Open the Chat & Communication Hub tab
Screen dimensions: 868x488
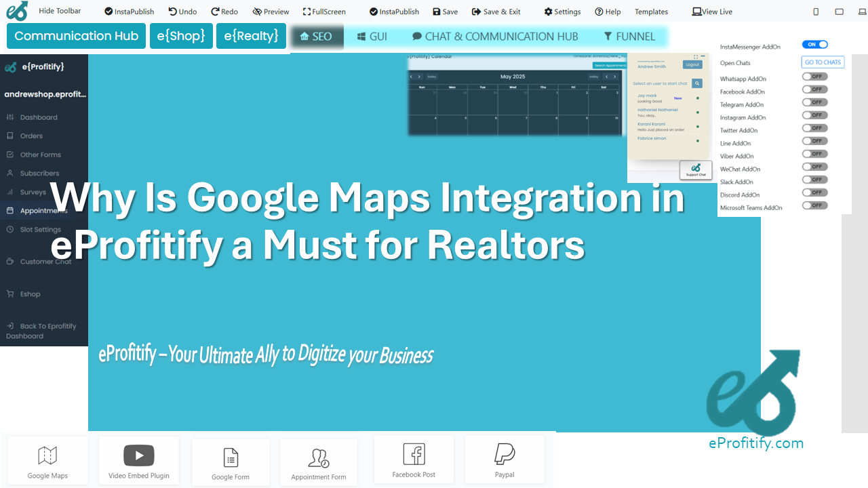pos(495,37)
